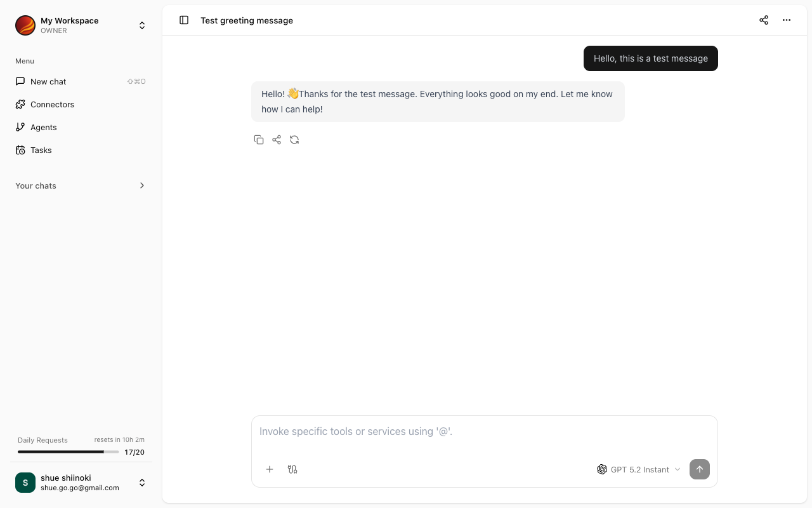Share the assistant's response

(x=277, y=139)
